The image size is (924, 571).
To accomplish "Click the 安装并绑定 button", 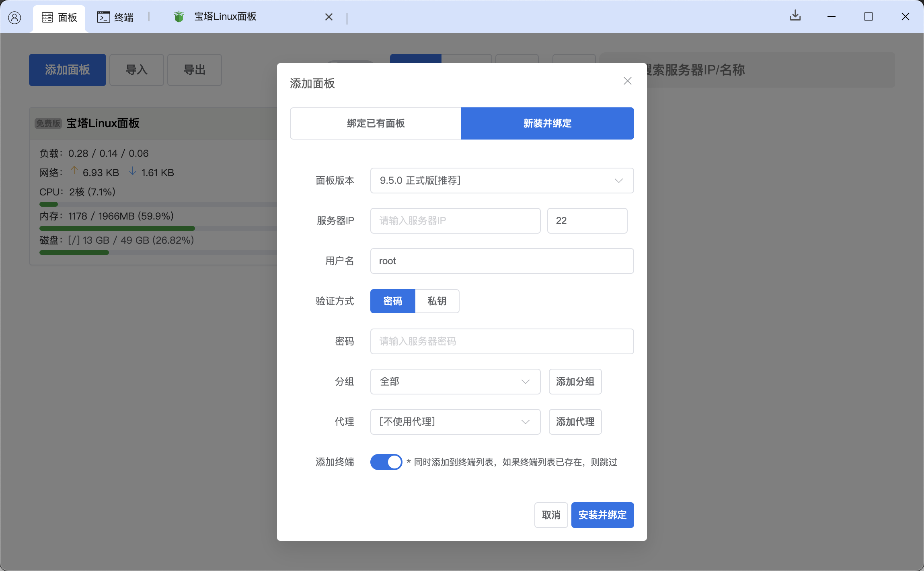I will point(602,515).
